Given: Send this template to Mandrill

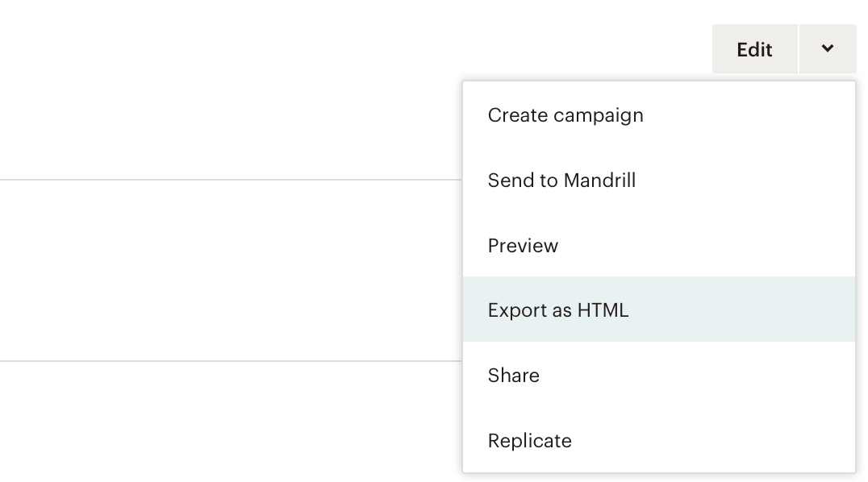Looking at the screenshot, I should [x=561, y=181].
